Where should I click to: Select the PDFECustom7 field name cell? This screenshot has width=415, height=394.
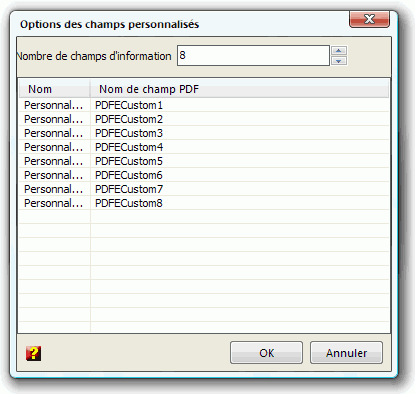click(x=129, y=189)
